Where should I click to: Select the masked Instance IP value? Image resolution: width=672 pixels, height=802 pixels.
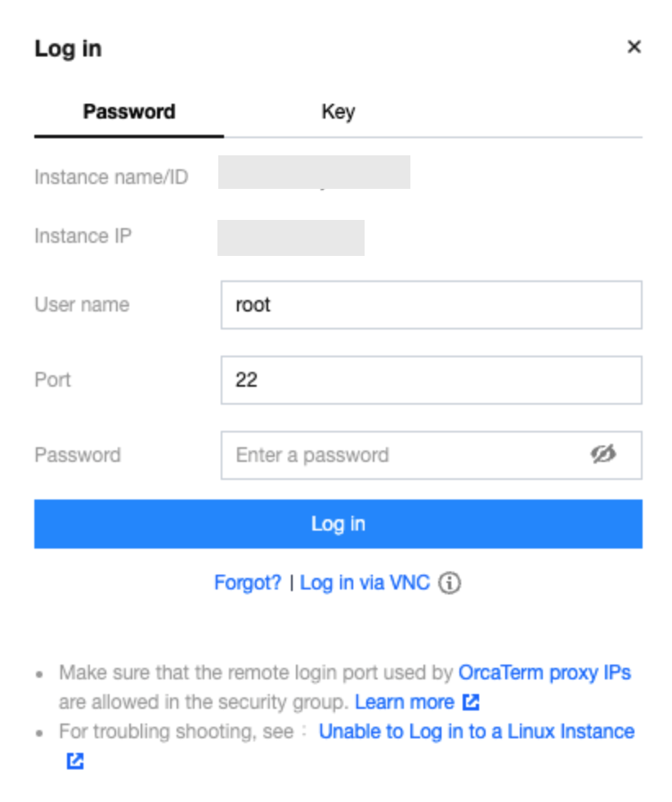pyautogui.click(x=291, y=237)
